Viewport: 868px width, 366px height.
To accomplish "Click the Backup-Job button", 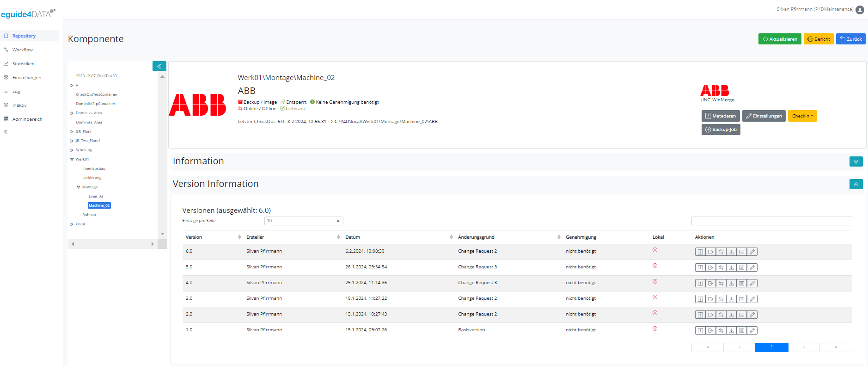I will point(721,130).
